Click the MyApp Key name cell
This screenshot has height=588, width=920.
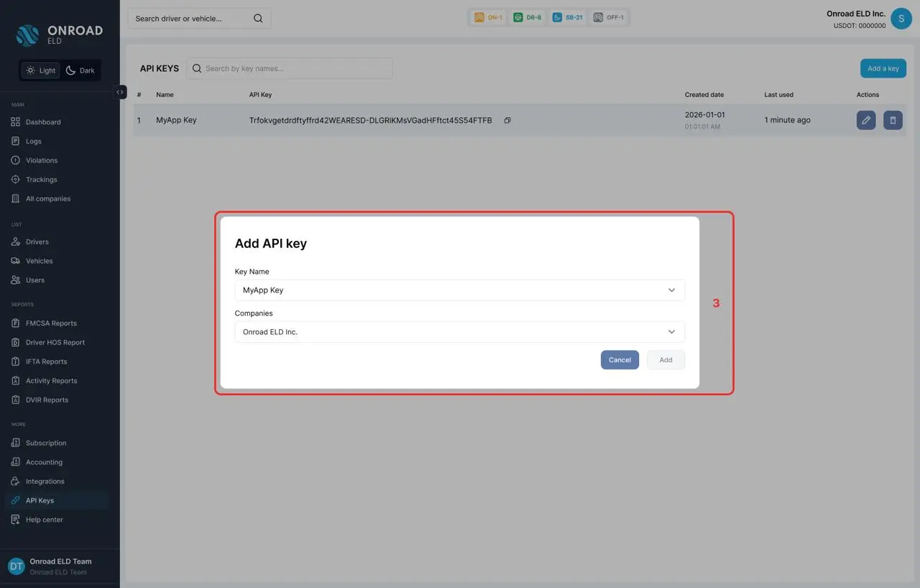(x=176, y=120)
